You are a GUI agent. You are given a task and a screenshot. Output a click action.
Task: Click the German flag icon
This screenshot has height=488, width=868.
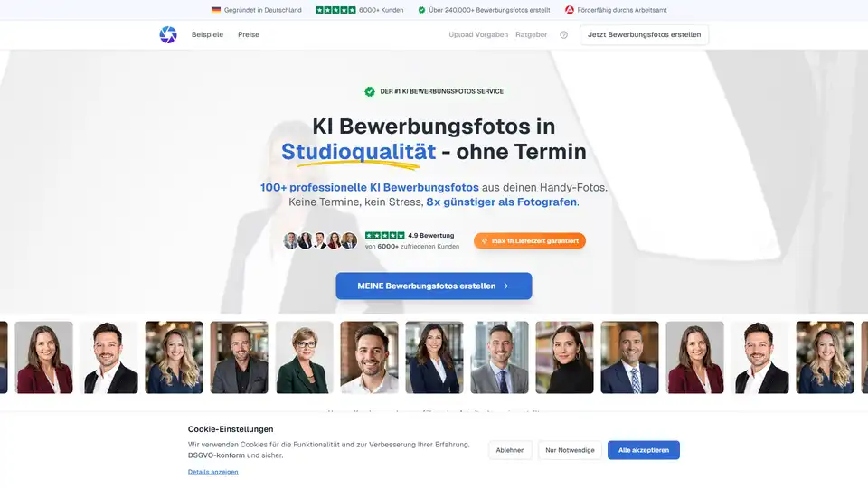click(216, 10)
